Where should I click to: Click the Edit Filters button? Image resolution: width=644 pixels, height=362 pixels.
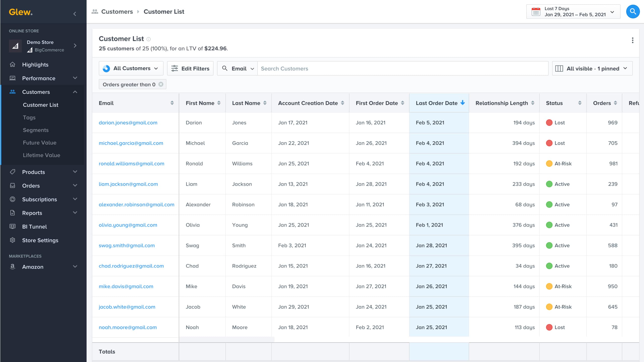pos(190,68)
